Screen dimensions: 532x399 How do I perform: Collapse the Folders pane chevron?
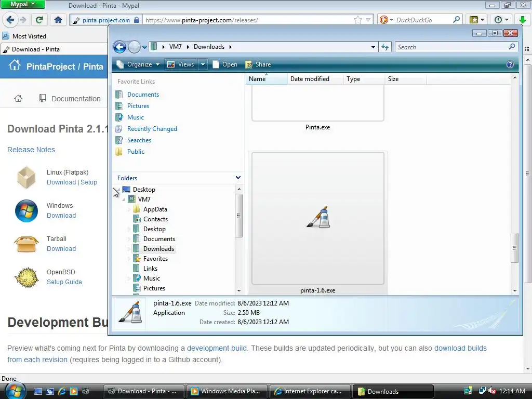point(238,178)
